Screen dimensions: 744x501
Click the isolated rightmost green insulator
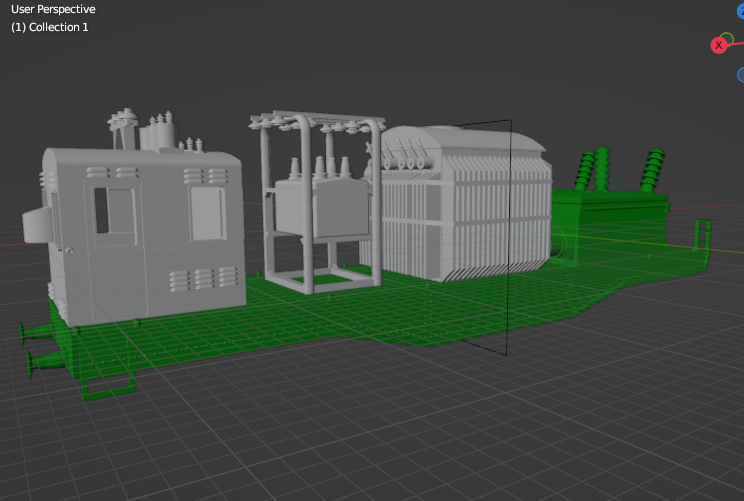click(653, 170)
